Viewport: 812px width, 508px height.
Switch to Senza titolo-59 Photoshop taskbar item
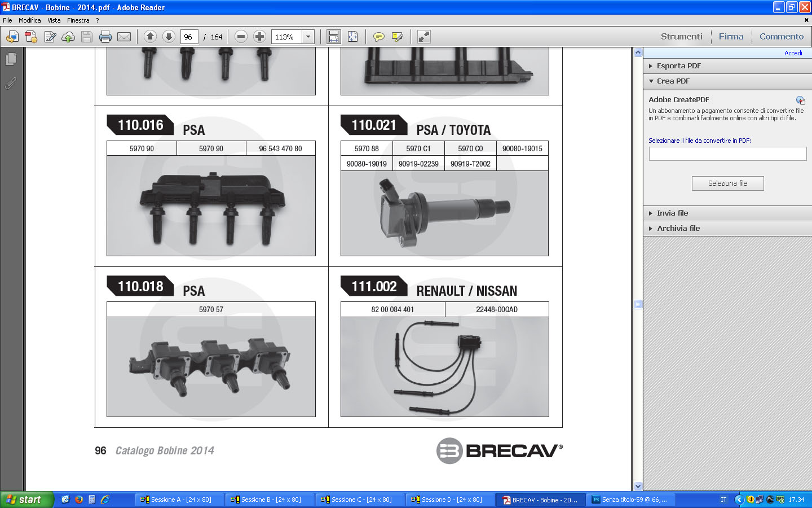[631, 500]
